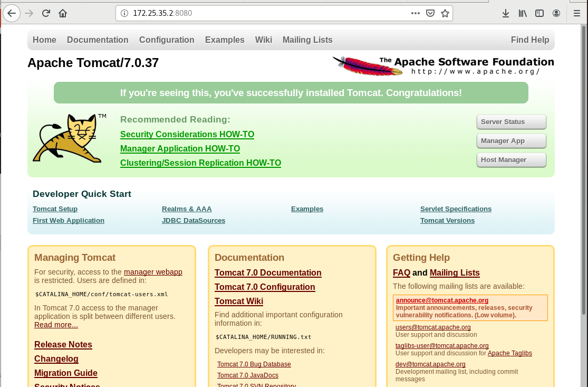The height and width of the screenshot is (387, 588).
Task: Open Tomcat 7.0 Documentation link
Action: tap(268, 273)
